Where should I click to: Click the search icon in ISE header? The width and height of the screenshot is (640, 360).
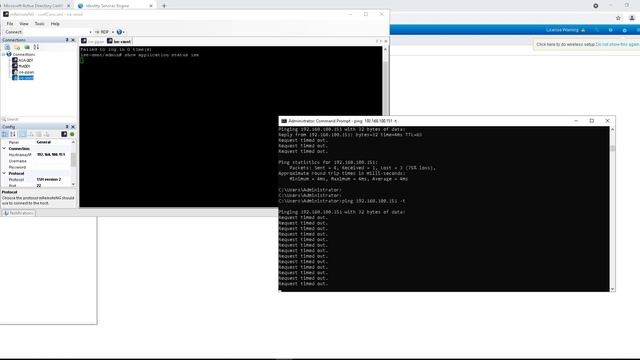point(597,30)
